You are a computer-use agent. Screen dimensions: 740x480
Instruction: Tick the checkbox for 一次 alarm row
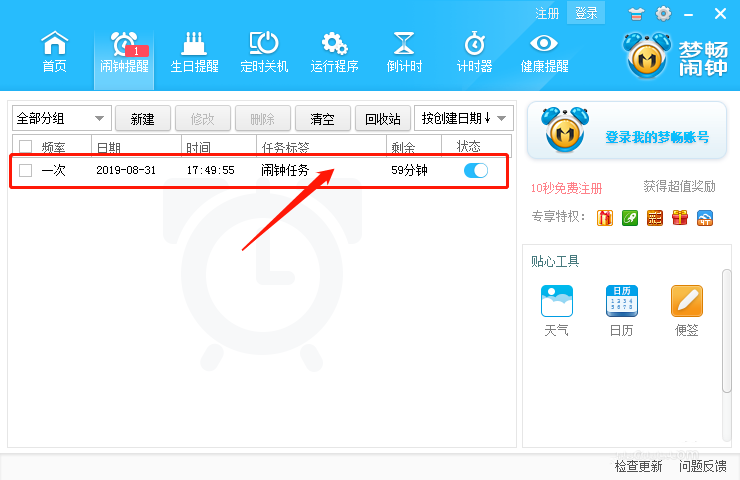(25, 170)
